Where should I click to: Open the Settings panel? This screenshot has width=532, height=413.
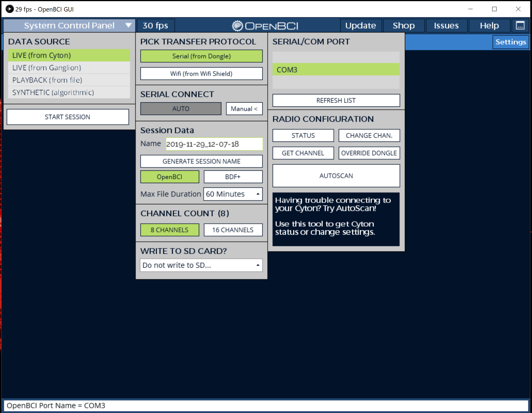pos(510,42)
